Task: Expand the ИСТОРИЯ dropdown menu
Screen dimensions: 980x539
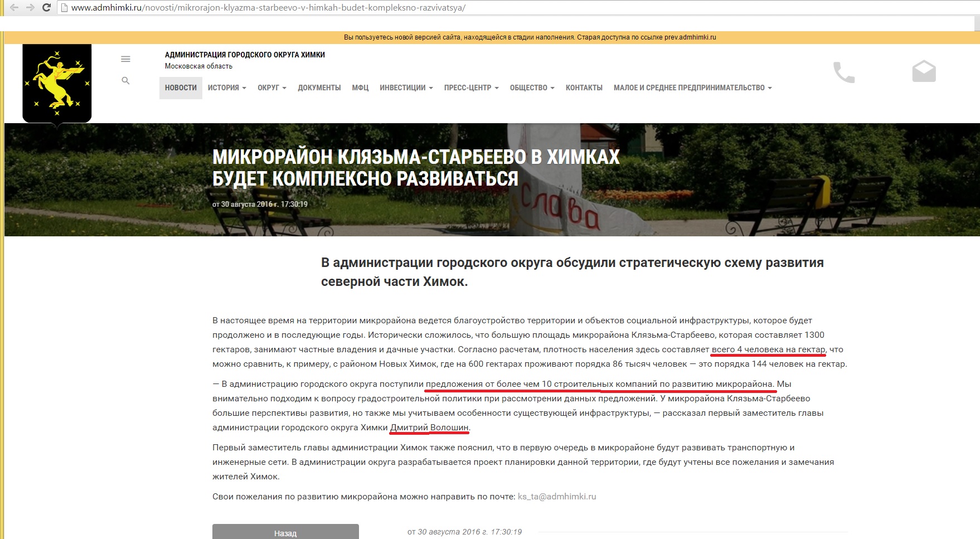Action: click(x=227, y=88)
